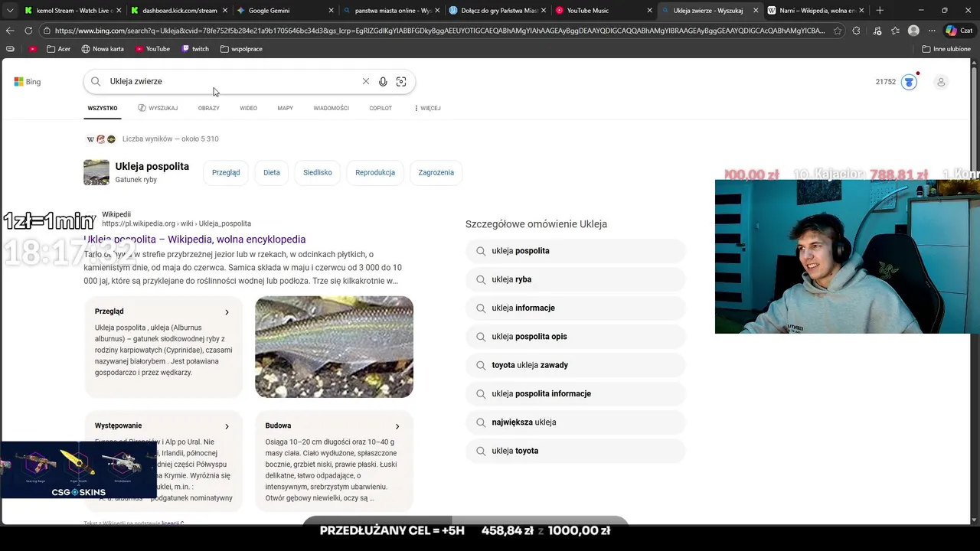Open the favorites list icon in the toolbar
Image resolution: width=980 pixels, height=551 pixels.
894,31
